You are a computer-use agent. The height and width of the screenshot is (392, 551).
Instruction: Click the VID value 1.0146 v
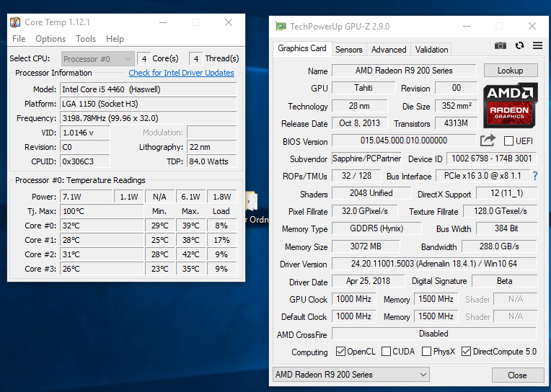(x=85, y=133)
